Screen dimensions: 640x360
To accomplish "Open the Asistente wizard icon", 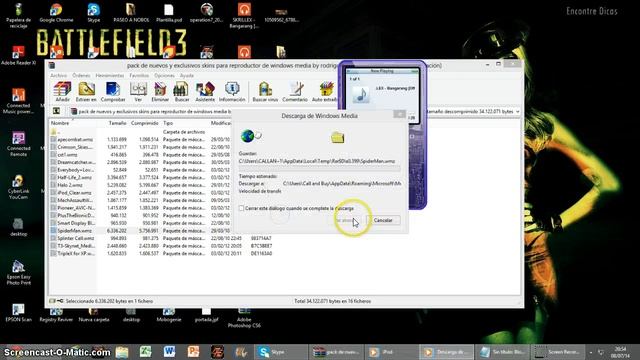I will (205, 92).
